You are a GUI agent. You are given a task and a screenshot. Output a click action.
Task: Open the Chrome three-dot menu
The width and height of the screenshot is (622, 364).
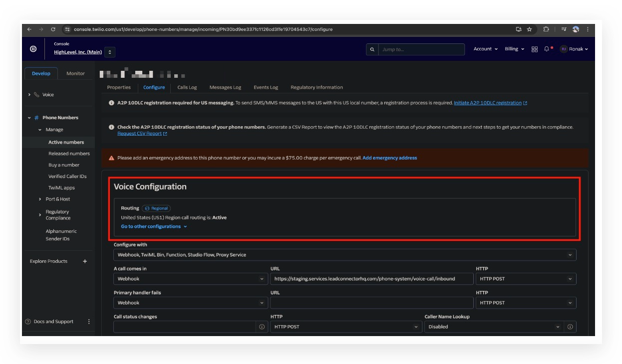(x=588, y=29)
